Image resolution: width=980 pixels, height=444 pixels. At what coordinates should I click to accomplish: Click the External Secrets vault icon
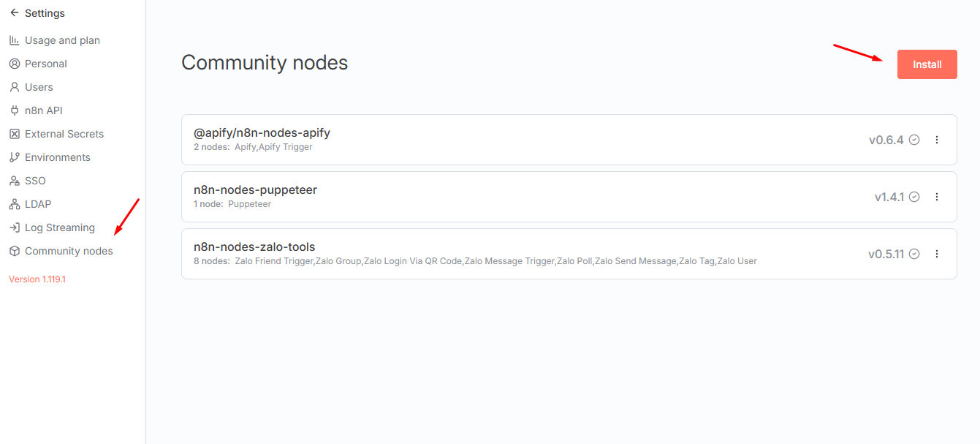14,134
